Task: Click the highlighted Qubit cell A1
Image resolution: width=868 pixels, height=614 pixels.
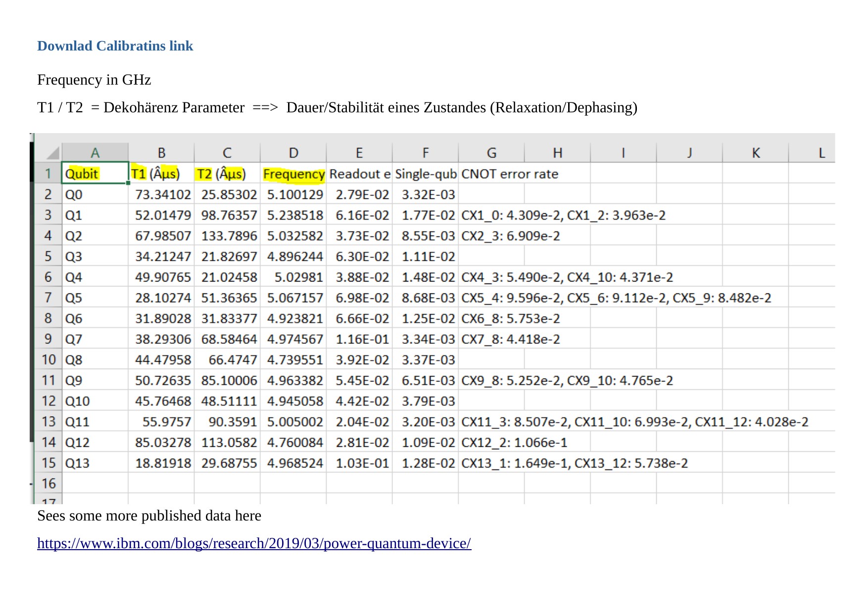Action: [95, 174]
